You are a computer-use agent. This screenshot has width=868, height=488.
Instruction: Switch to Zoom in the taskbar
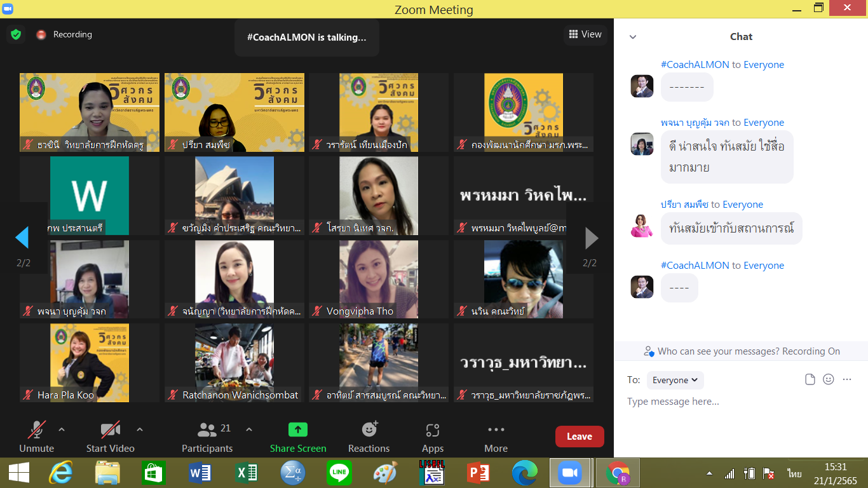pyautogui.click(x=570, y=473)
